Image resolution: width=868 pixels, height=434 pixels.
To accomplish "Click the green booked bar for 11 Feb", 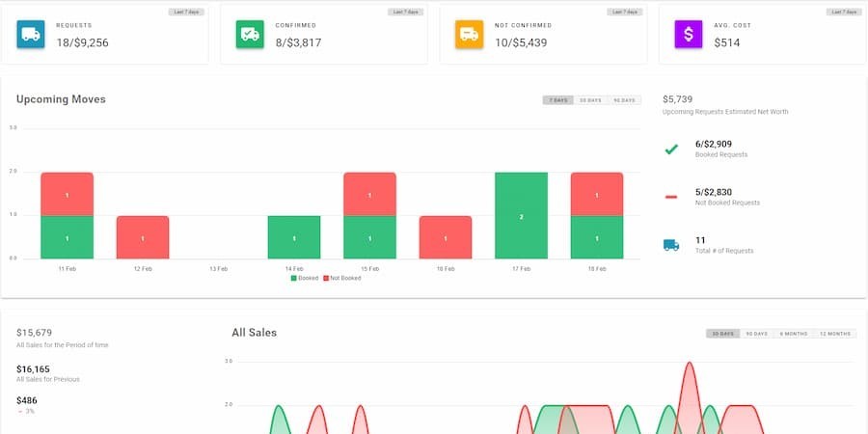I will (x=67, y=237).
